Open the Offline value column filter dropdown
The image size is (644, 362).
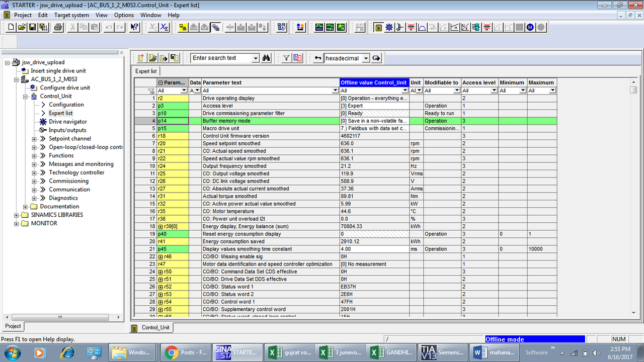pos(406,90)
